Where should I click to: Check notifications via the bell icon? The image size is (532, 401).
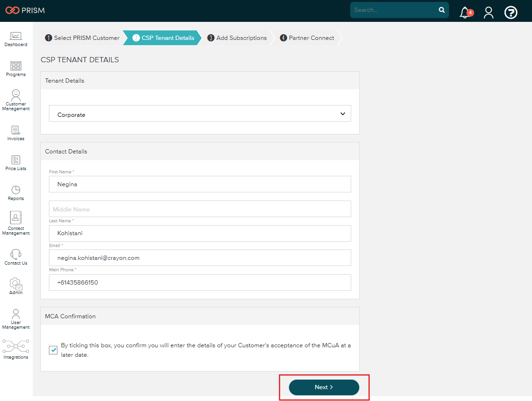(x=465, y=13)
